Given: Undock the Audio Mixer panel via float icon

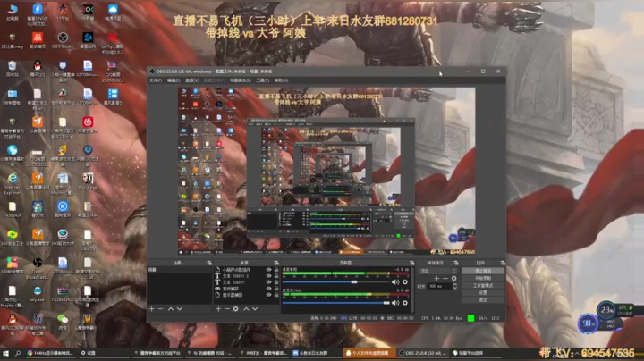Looking at the screenshot, I should [411, 263].
